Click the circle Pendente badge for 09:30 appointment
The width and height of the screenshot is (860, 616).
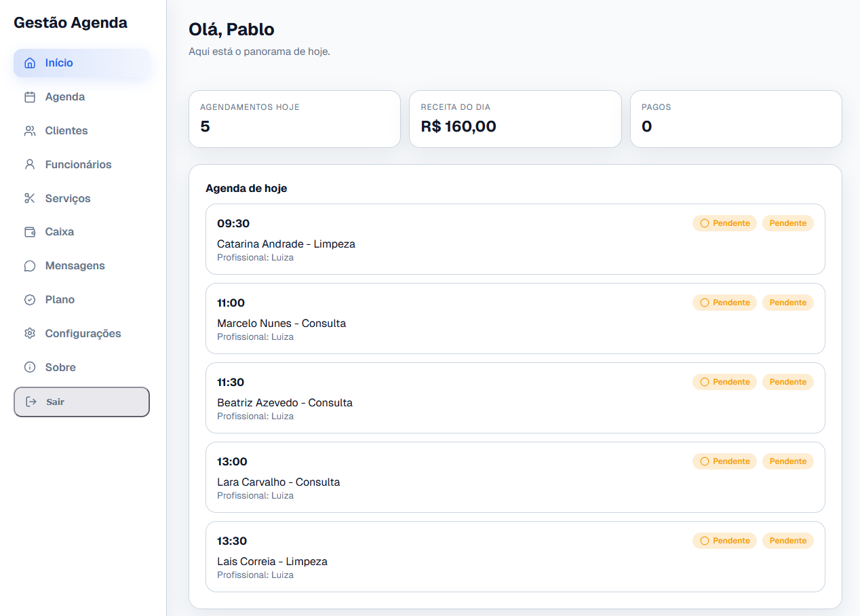[724, 223]
